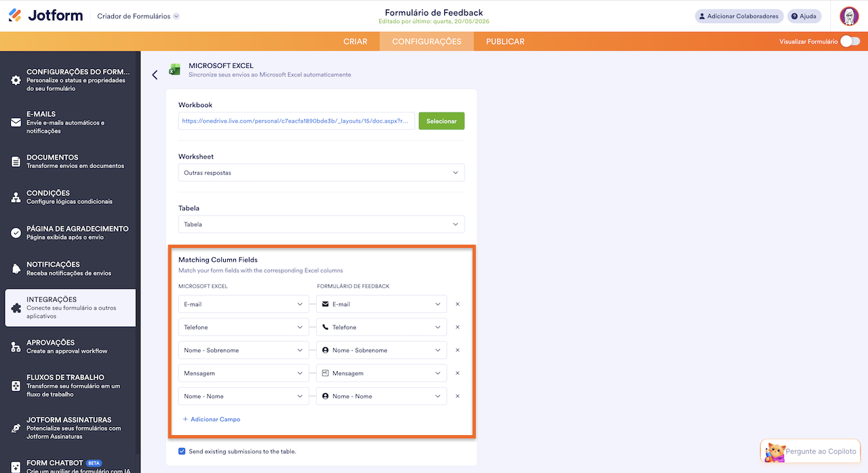Screen dimensions: 868x473
Task: Open Configurações do Formulário sidebar item
Action: [x=70, y=80]
